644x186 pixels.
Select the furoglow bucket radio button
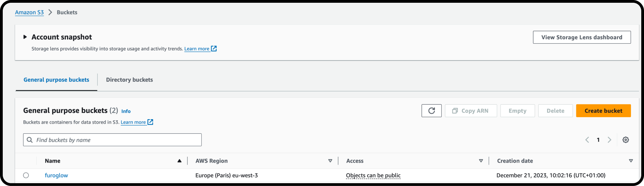coord(26,175)
